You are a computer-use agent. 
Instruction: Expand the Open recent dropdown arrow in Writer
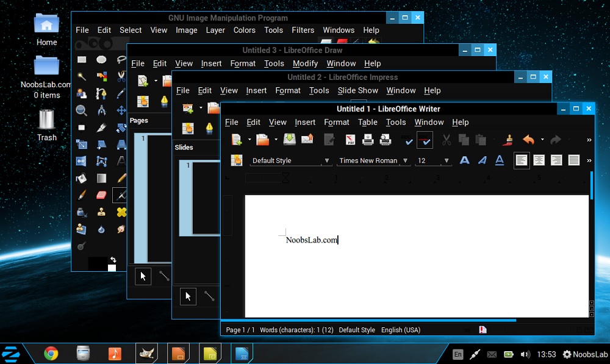click(276, 139)
